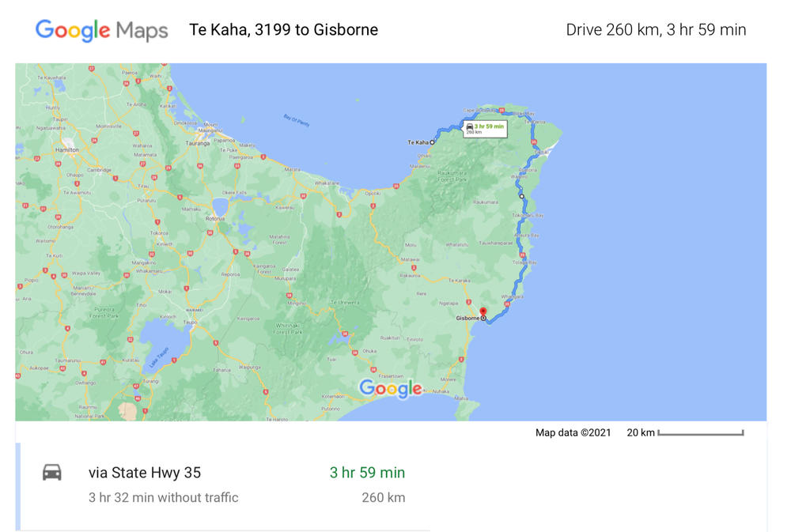The height and width of the screenshot is (532, 791).
Task: Click the Lake Taupo label on the map
Action: click(x=159, y=357)
